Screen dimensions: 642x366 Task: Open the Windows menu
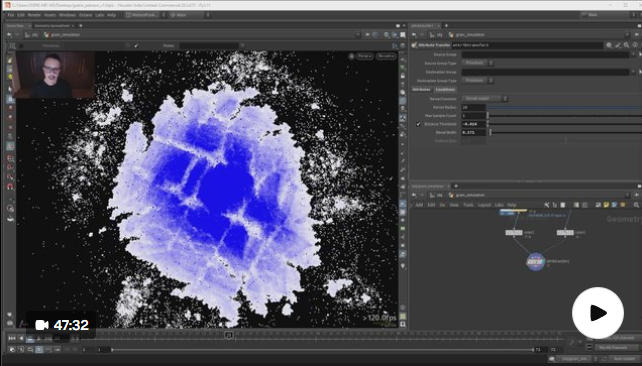click(67, 15)
